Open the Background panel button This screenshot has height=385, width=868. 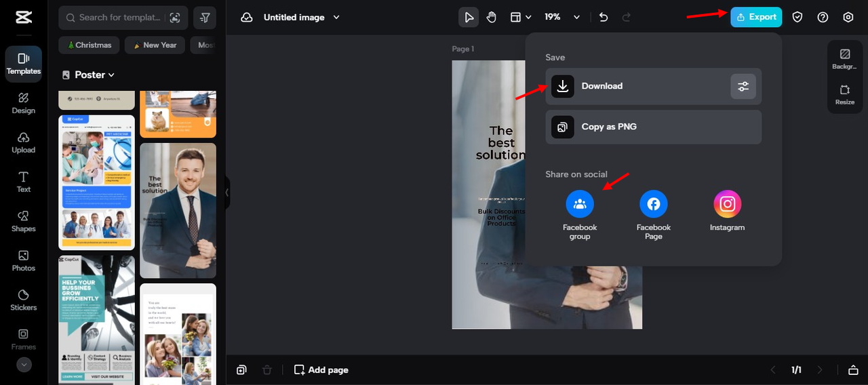[844, 59]
